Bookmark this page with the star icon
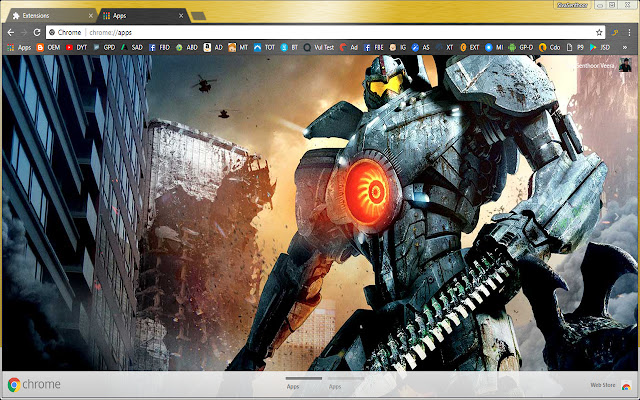The image size is (640, 400). coord(599,32)
